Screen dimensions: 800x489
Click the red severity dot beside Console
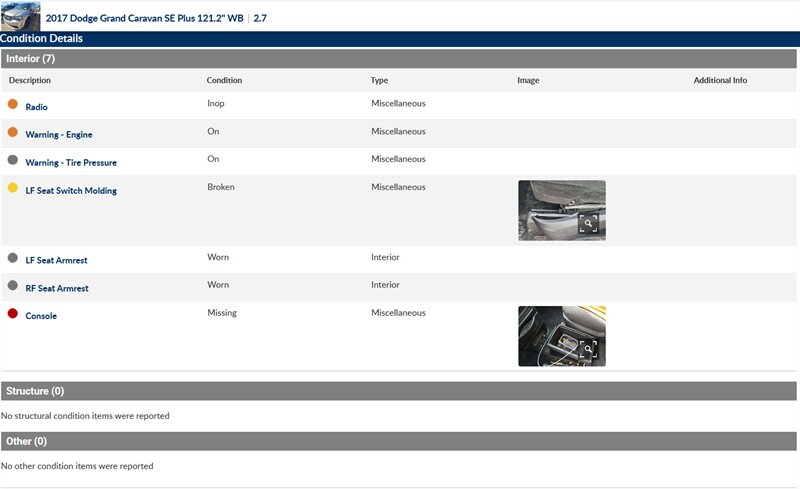(x=13, y=314)
